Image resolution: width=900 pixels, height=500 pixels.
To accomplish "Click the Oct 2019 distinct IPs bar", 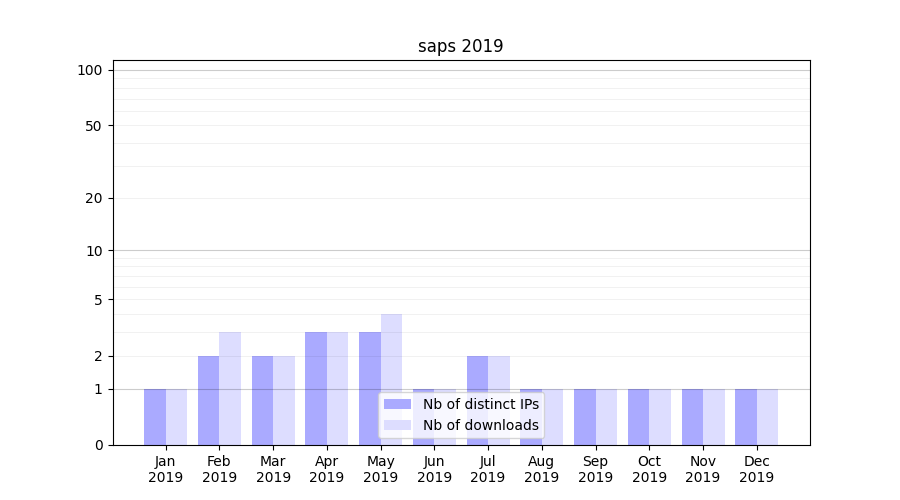I will pyautogui.click(x=638, y=417).
